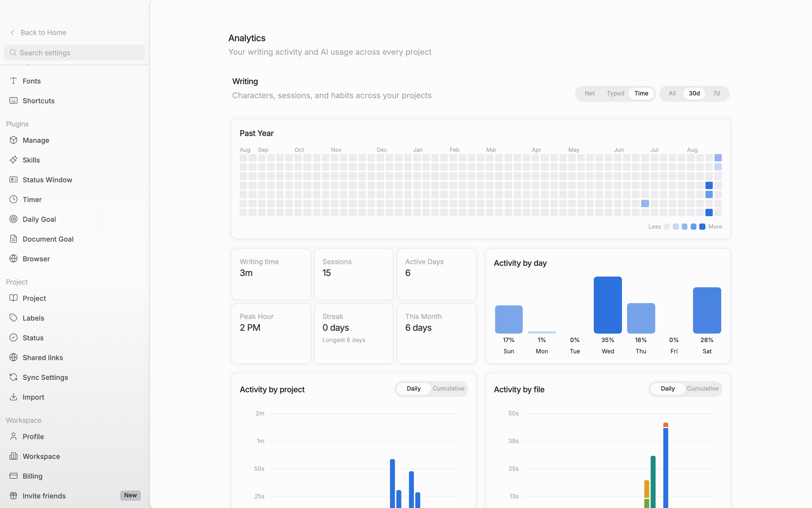Select the 30d time range

click(x=694, y=93)
